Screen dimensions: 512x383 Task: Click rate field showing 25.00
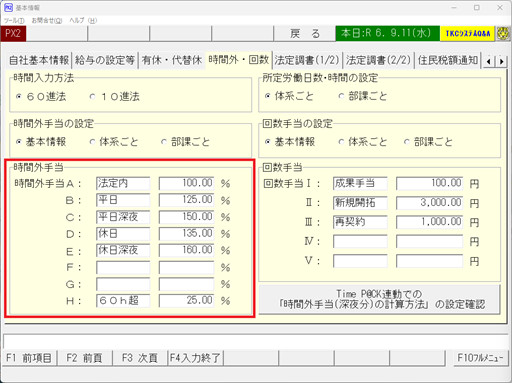[x=187, y=301]
